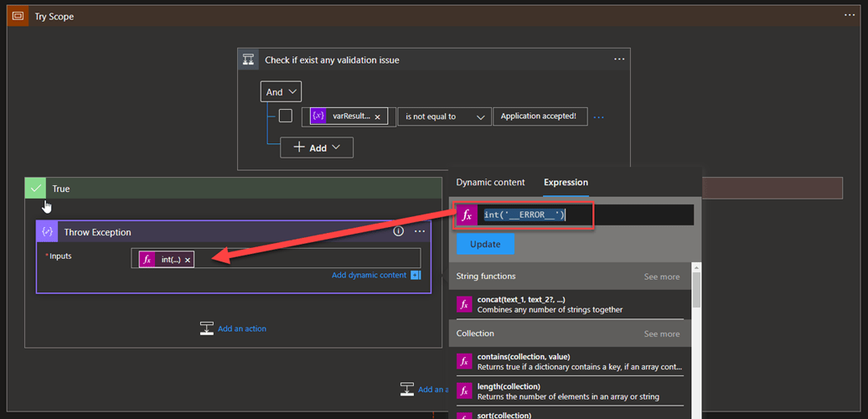Click the Collection section header
This screenshot has height=419, width=868.
(x=571, y=334)
